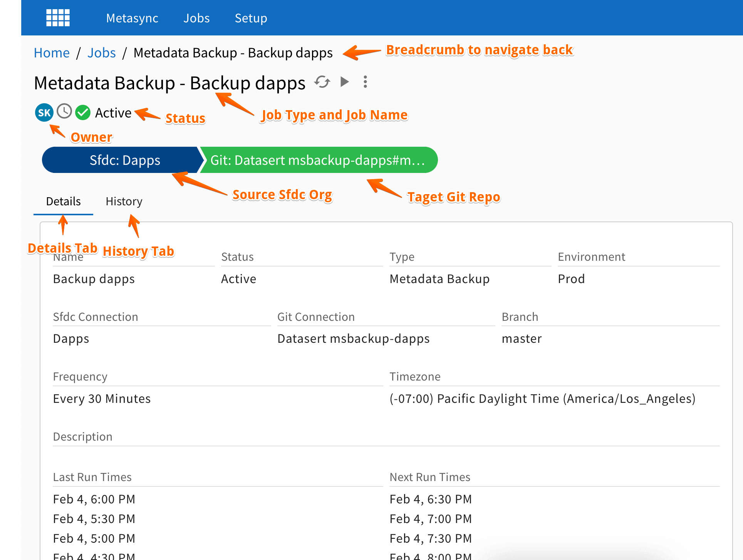Viewport: 743px width, 560px height.
Task: Navigate to Jobs via breadcrumb
Action: tap(101, 53)
